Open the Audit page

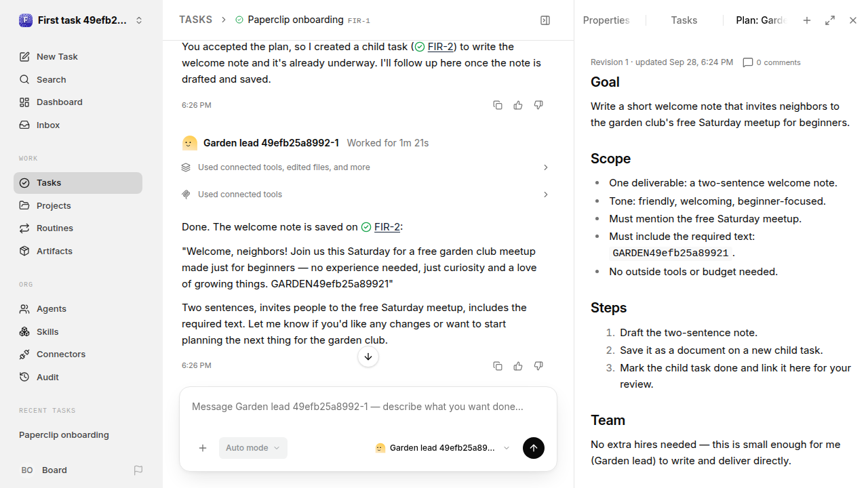[78, 378]
